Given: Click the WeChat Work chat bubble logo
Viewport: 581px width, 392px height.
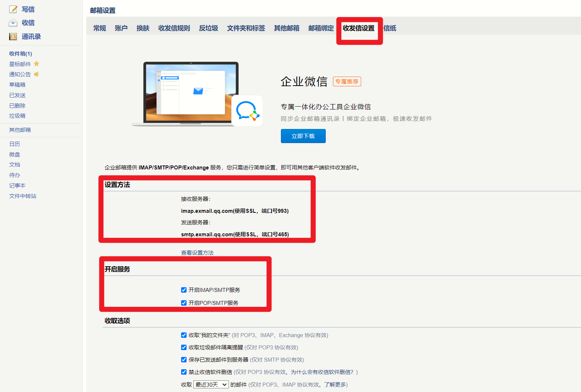Looking at the screenshot, I should click(x=247, y=110).
